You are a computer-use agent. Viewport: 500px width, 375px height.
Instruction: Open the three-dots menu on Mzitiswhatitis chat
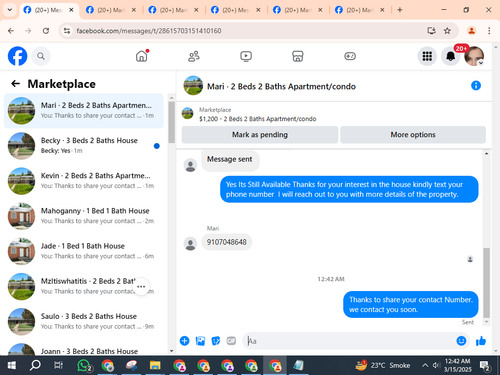coord(141,287)
